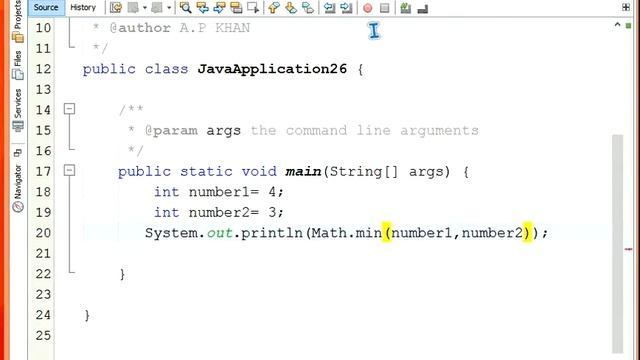
Task: Click the second grayed-out navigation icon
Action: [157, 7]
